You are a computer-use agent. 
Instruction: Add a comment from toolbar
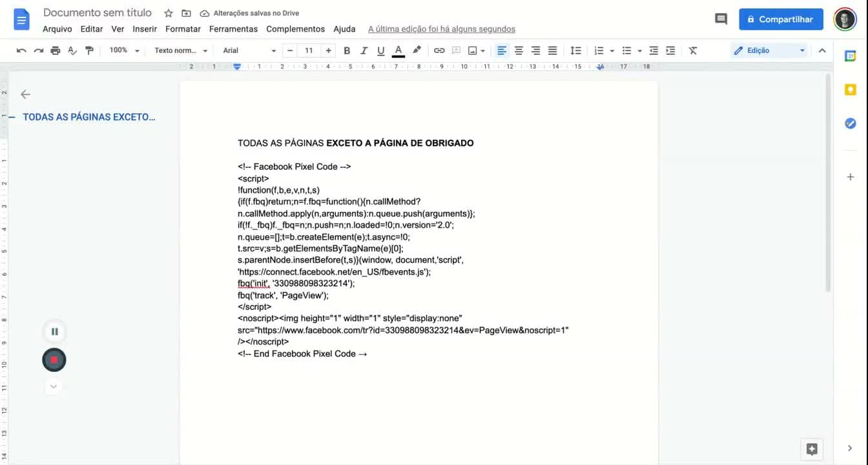[456, 50]
